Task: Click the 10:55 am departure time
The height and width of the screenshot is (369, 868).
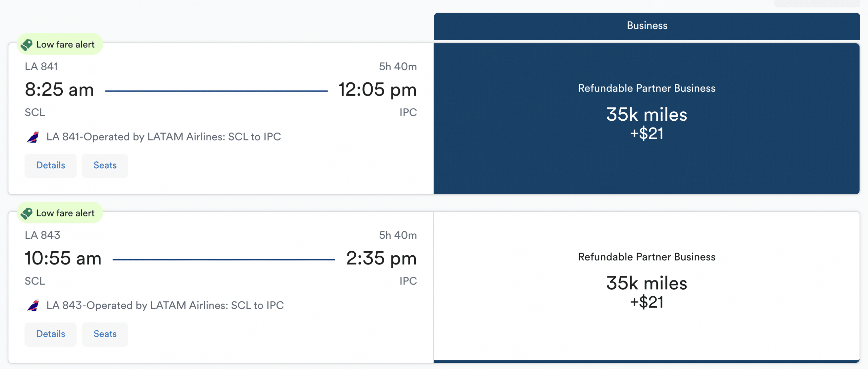Action: (63, 258)
